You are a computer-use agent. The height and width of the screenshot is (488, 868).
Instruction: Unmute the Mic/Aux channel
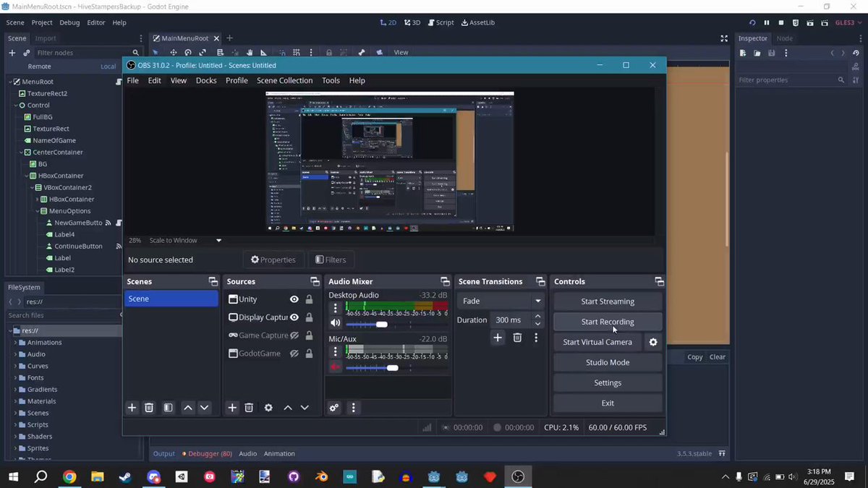[335, 367]
